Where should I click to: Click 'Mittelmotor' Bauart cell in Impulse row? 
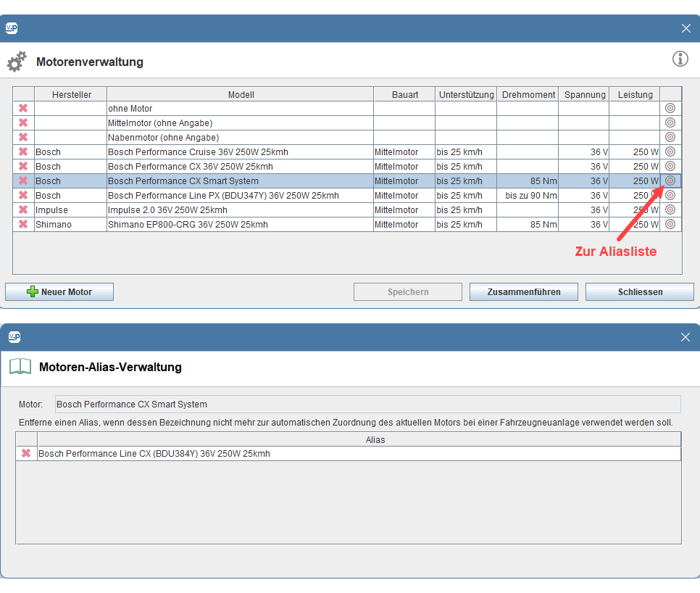point(404,210)
